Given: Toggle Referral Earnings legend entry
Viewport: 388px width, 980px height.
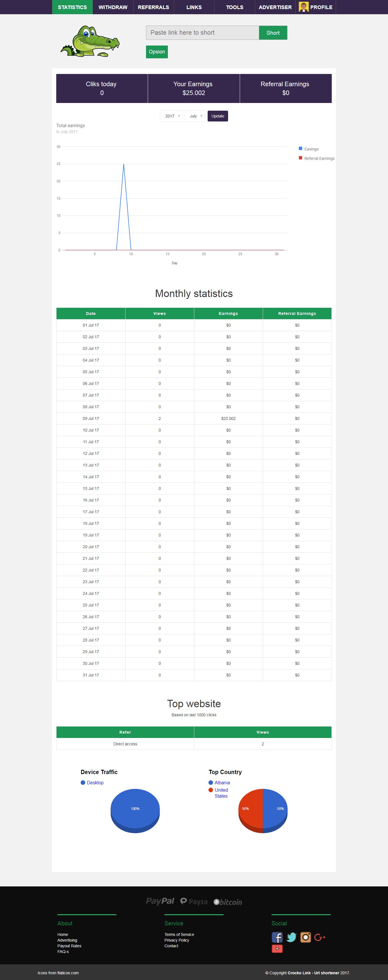Looking at the screenshot, I should click(x=319, y=159).
